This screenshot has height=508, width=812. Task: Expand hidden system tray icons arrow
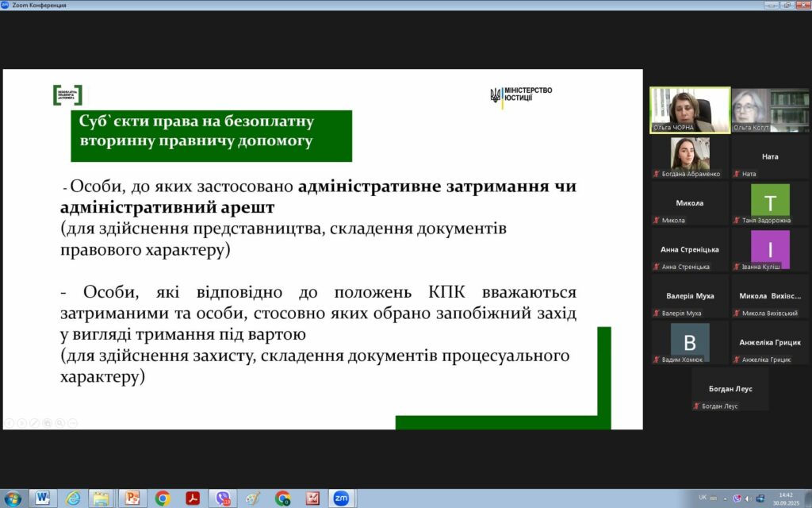726,498
